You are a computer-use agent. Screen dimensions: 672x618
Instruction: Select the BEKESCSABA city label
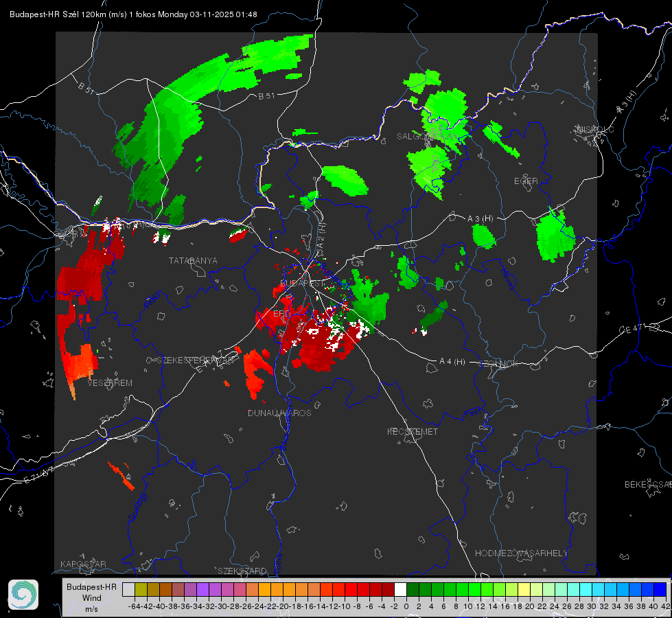[x=648, y=485]
